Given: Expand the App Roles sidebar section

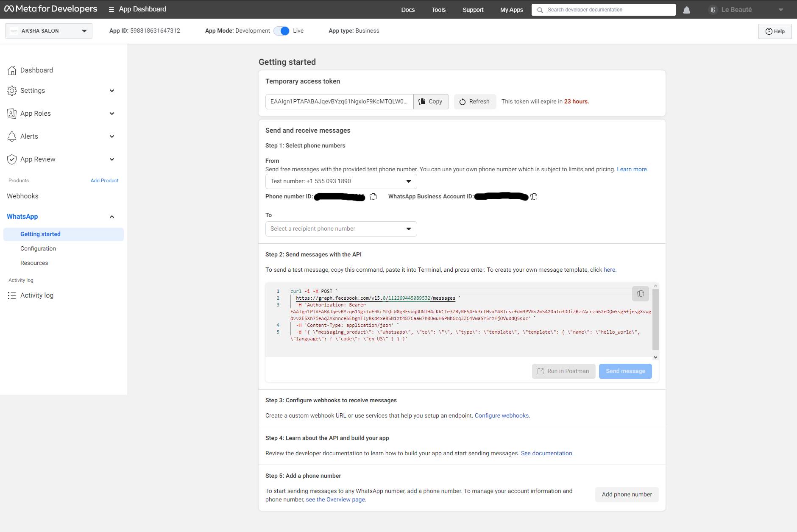Looking at the screenshot, I should [x=112, y=114].
